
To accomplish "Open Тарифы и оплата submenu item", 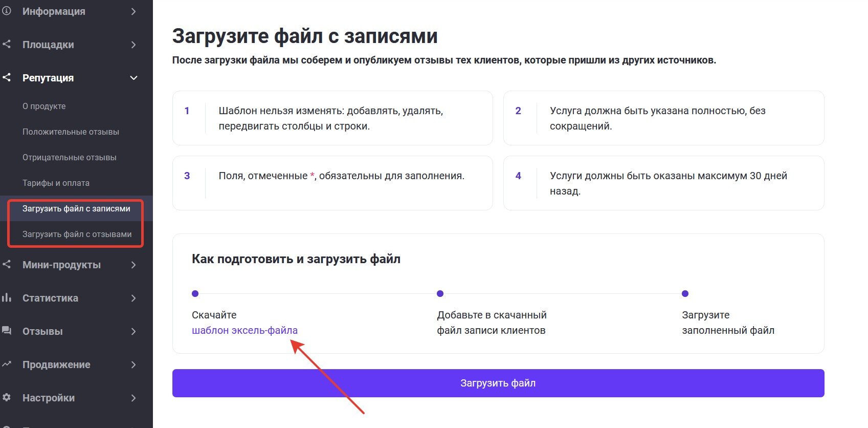I will (x=56, y=183).
